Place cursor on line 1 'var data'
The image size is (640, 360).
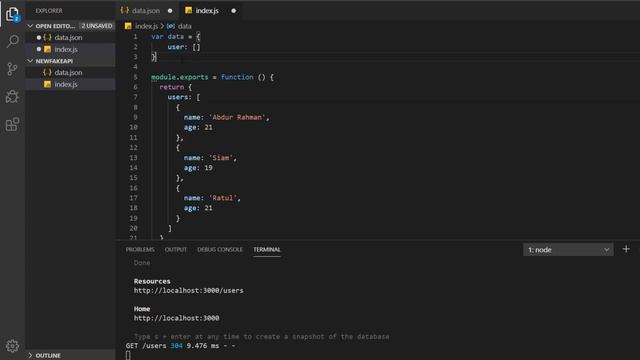tap(176, 37)
